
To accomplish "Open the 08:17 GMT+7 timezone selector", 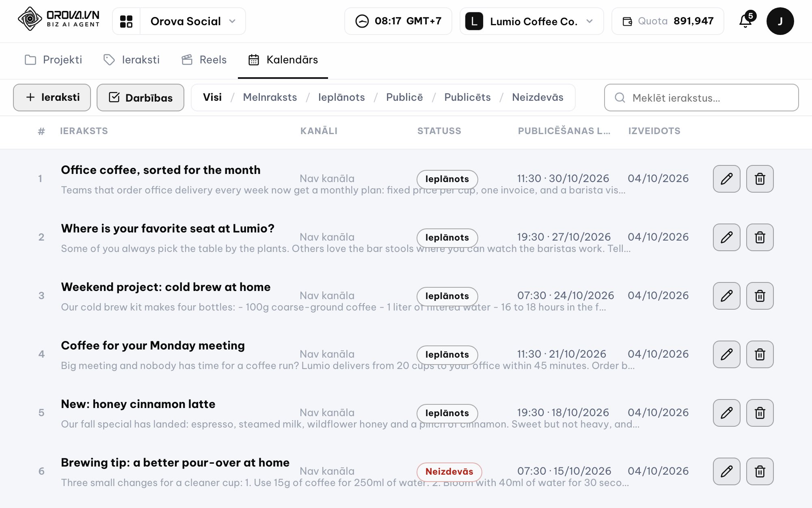I will click(398, 21).
